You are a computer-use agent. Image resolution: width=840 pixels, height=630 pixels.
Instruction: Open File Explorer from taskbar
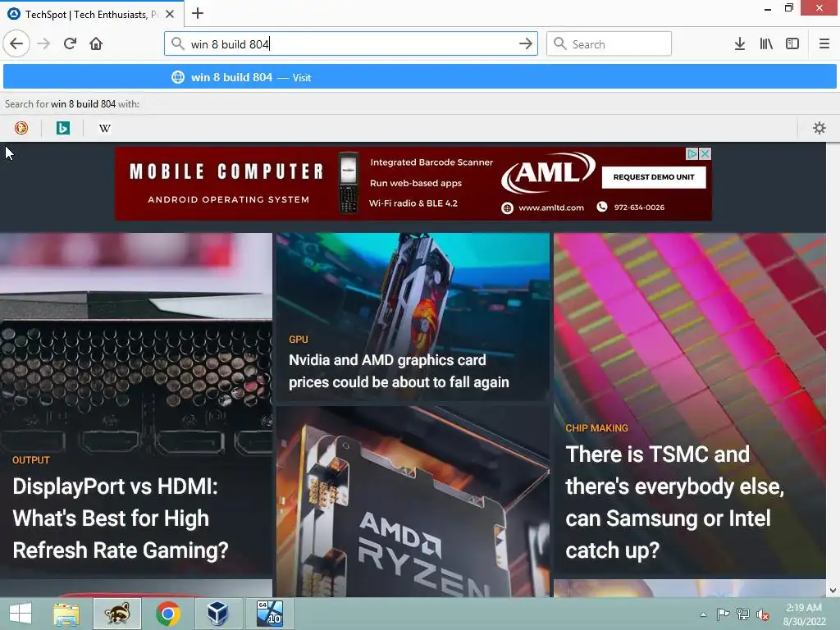point(66,614)
